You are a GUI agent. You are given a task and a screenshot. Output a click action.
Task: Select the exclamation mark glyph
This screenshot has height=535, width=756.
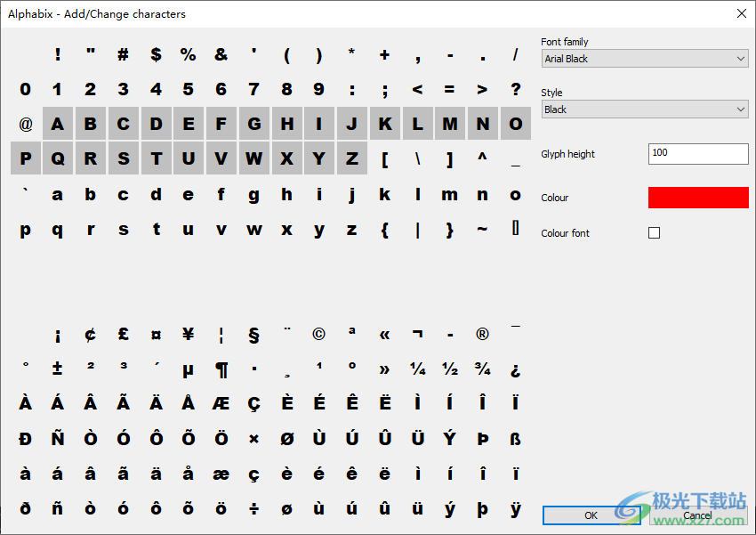tap(58, 54)
